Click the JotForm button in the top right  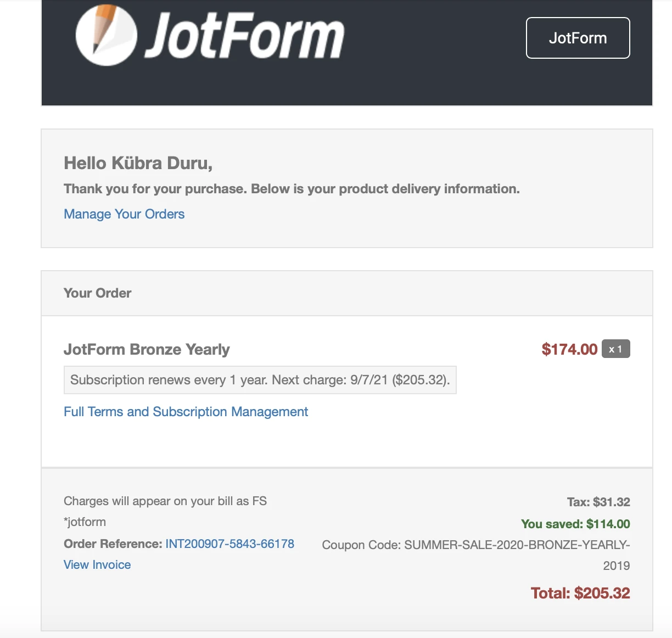coord(578,37)
